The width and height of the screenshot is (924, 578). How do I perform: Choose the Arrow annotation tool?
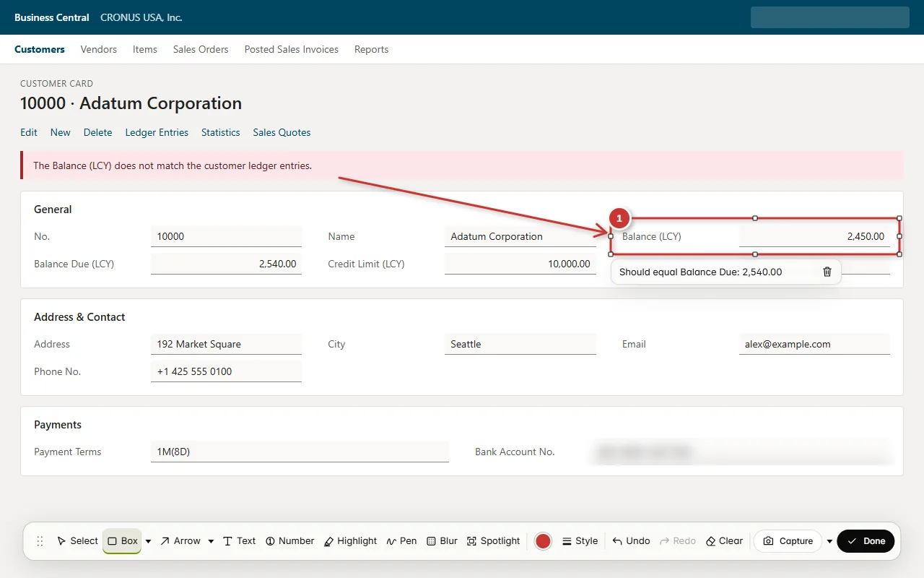point(180,541)
